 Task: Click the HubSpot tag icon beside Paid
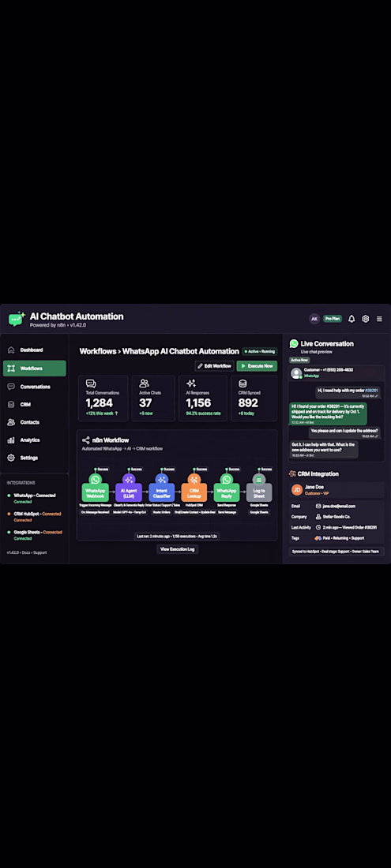pos(318,538)
